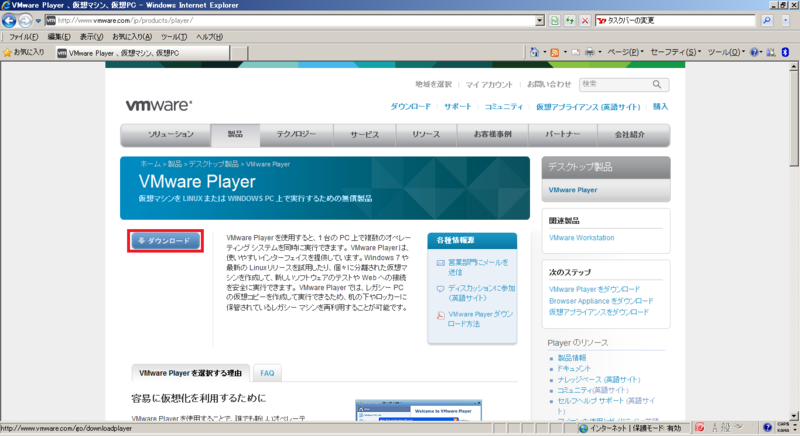This screenshot has width=800, height=436.
Task: Click the サポート link
Action: point(458,107)
